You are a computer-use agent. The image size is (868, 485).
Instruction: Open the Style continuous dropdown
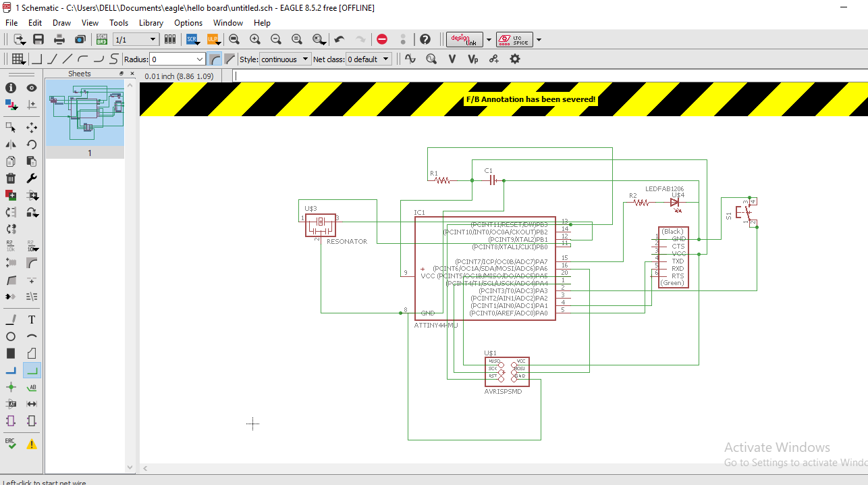coord(285,59)
